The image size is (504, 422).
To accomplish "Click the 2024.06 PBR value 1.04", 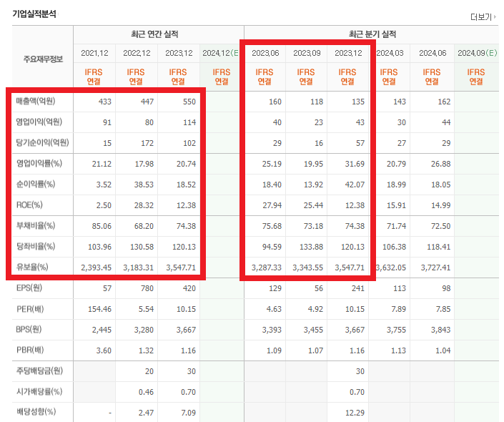I will [x=443, y=350].
